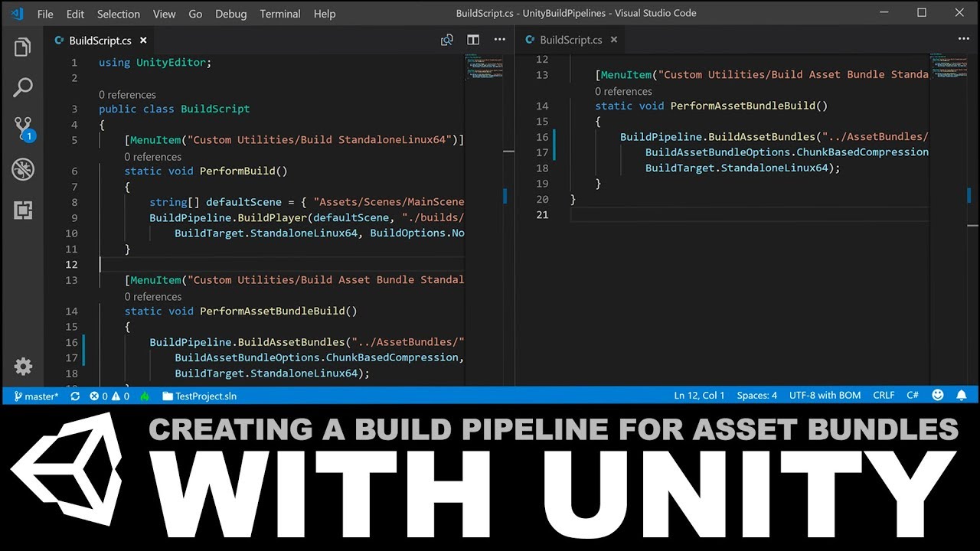Open the Selection menu

(x=119, y=14)
